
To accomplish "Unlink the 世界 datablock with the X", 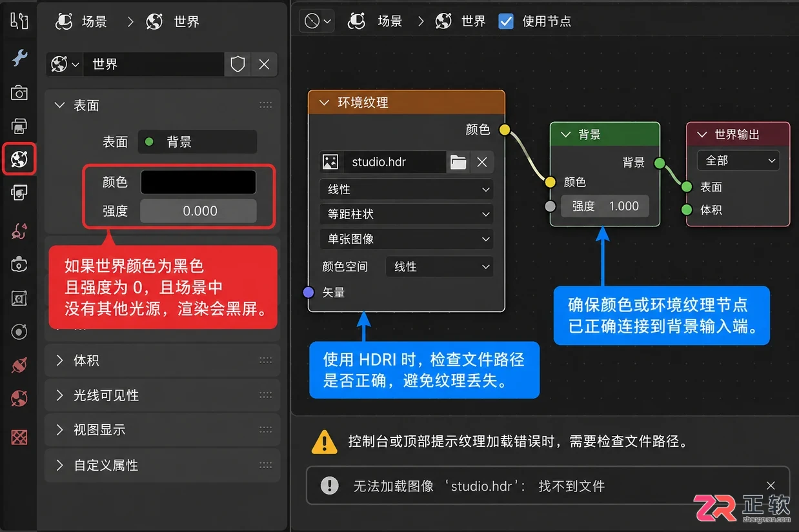I will (264, 64).
